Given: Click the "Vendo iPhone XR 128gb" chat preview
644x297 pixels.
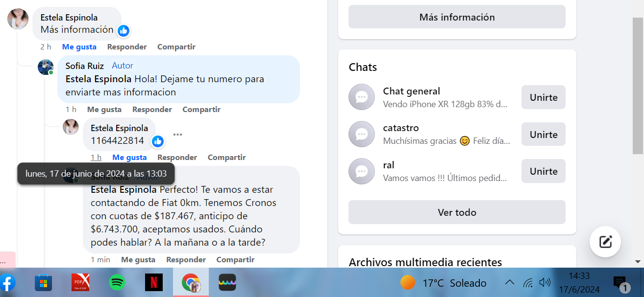Looking at the screenshot, I should (445, 104).
